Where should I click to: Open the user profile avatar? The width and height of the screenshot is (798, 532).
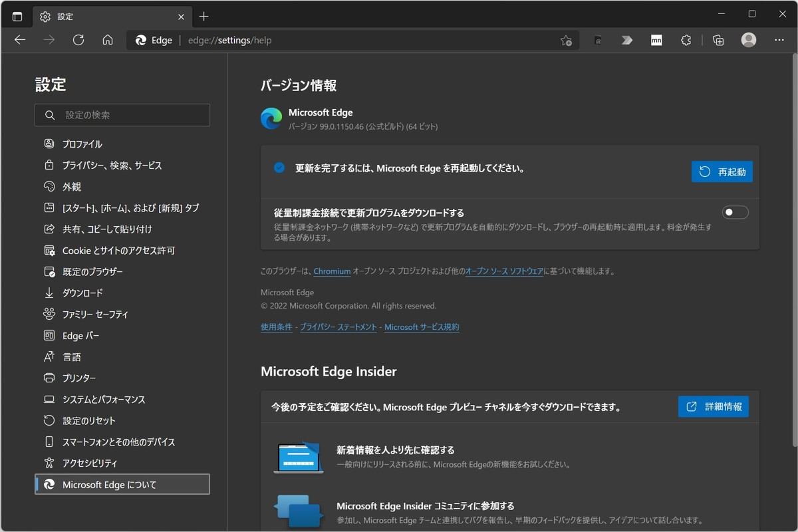coord(749,40)
